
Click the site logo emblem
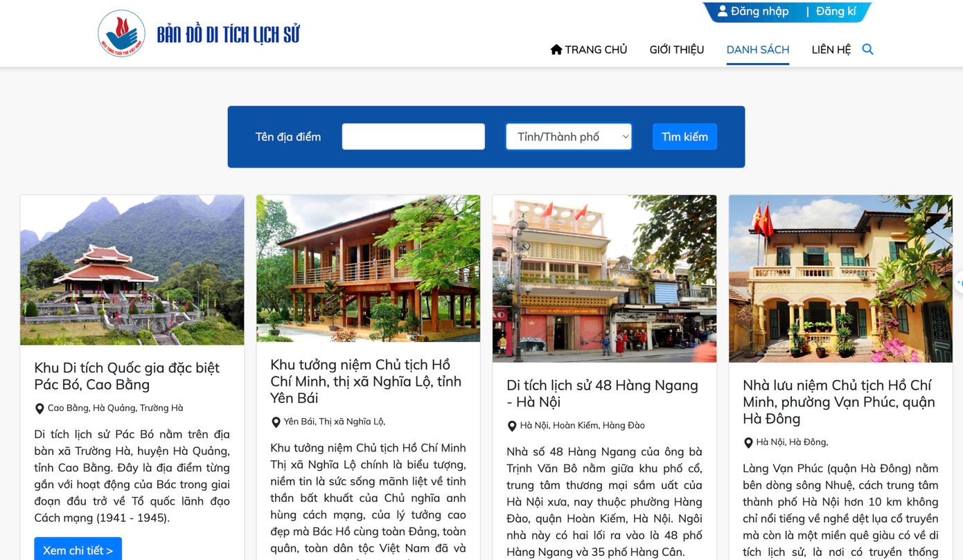(121, 33)
